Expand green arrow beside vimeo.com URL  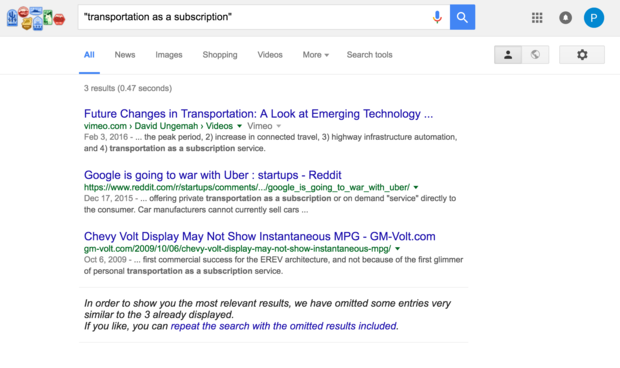239,126
